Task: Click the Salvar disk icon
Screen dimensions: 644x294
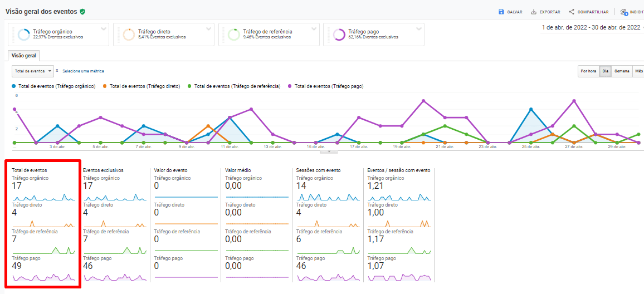Action: pyautogui.click(x=501, y=12)
